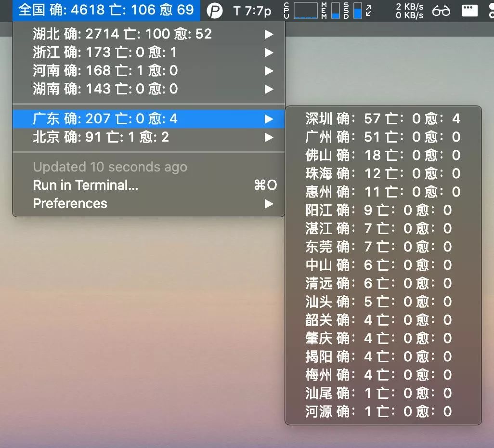Click the circled P menu bar icon

[x=215, y=11]
